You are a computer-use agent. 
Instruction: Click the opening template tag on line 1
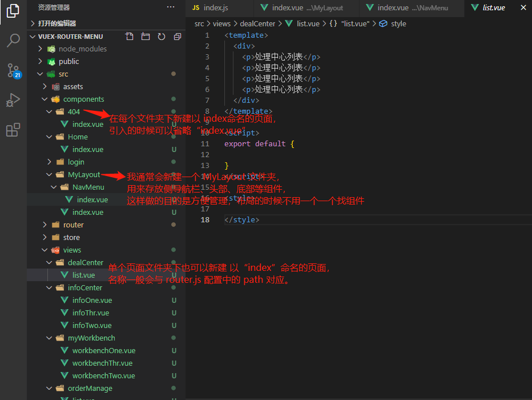(247, 35)
